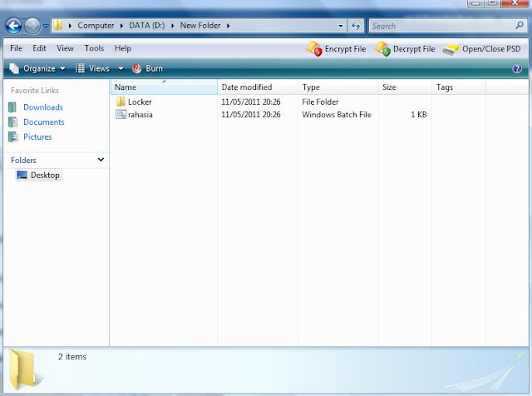532x396 pixels.
Task: Click the Desktop monitor icon in tree
Action: (x=22, y=175)
